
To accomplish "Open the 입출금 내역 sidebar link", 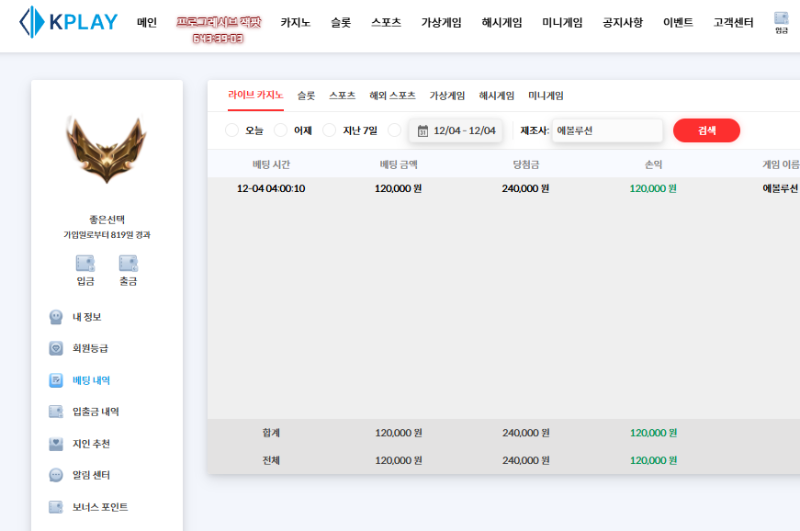I will pos(96,412).
